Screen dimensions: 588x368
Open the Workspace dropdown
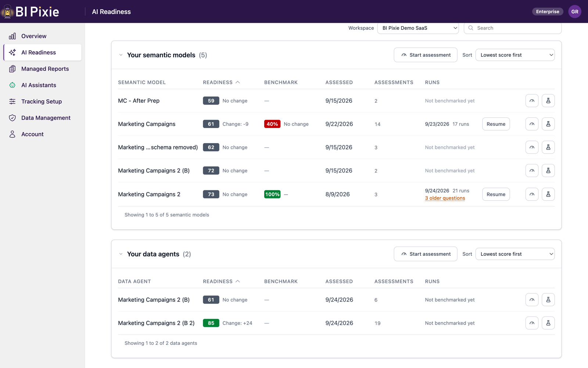point(418,28)
